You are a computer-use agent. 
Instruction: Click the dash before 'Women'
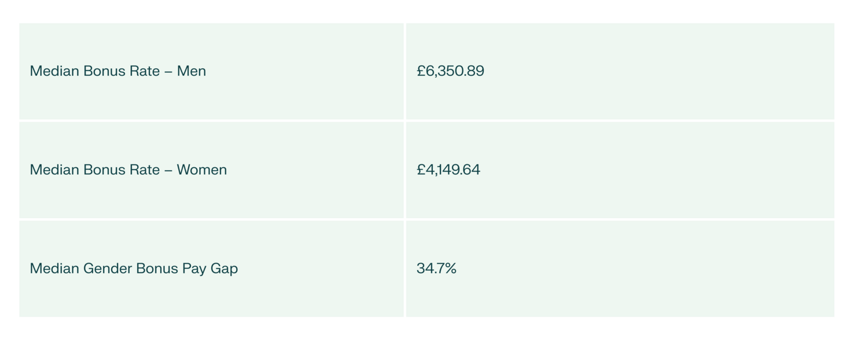[x=168, y=170]
